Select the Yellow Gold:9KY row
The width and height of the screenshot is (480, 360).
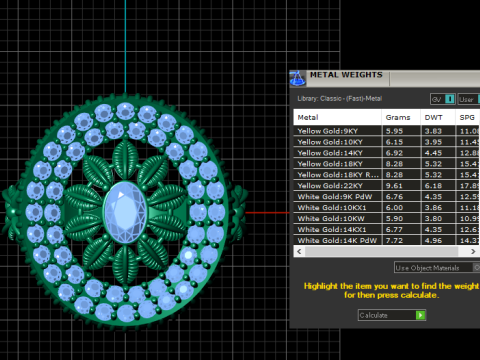point(387,131)
